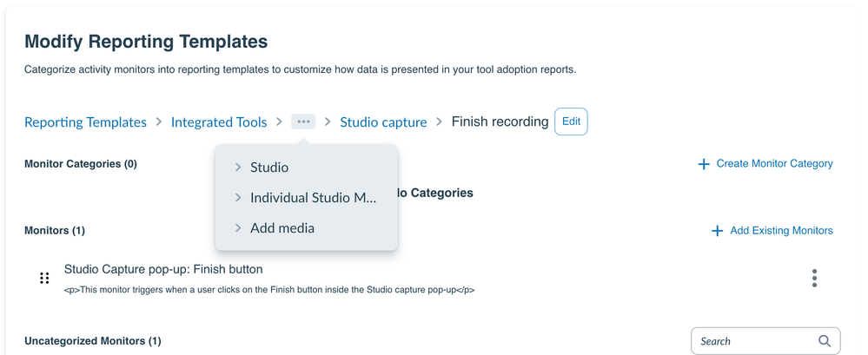Select Add media in the dropdown

[282, 227]
